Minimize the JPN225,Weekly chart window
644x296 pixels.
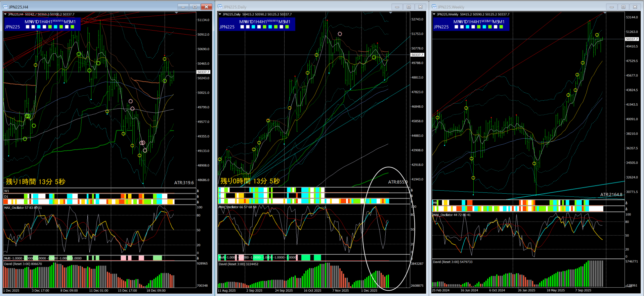[x=612, y=7]
